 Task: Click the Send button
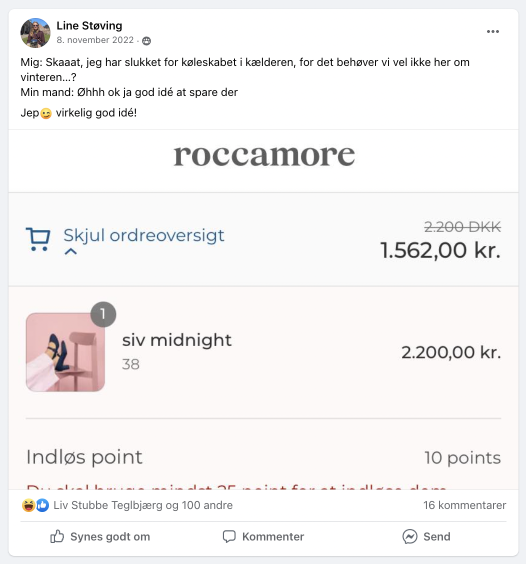(x=426, y=537)
